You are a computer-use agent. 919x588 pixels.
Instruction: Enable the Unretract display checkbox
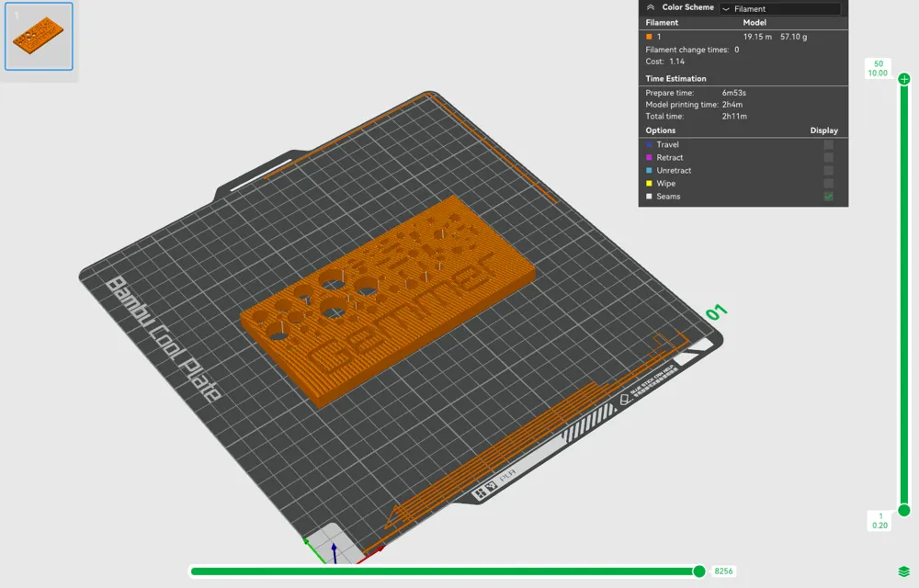[829, 171]
